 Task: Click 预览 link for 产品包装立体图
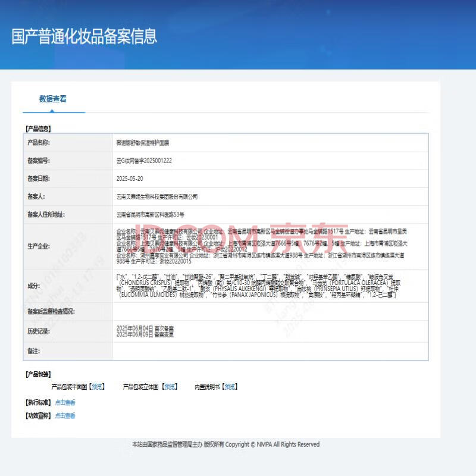coord(170,387)
